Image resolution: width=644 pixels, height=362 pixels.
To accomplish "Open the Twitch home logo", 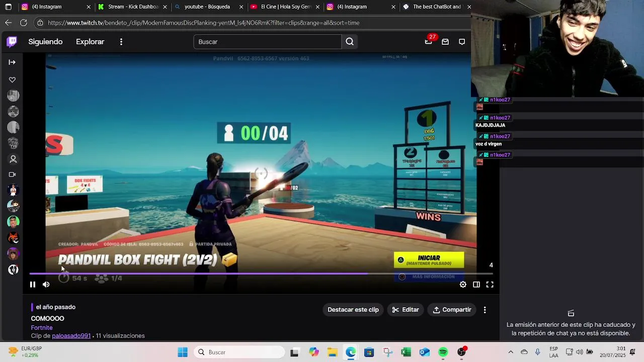I will [12, 42].
